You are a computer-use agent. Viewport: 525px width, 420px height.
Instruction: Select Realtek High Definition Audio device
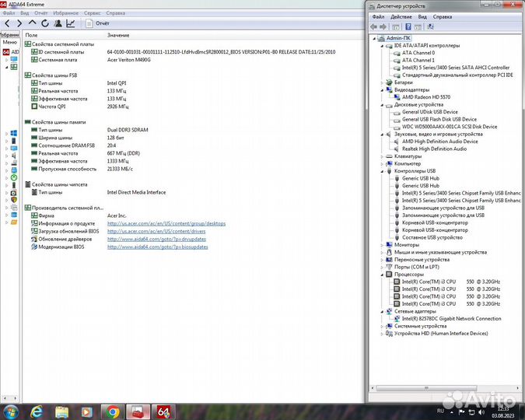[434, 149]
